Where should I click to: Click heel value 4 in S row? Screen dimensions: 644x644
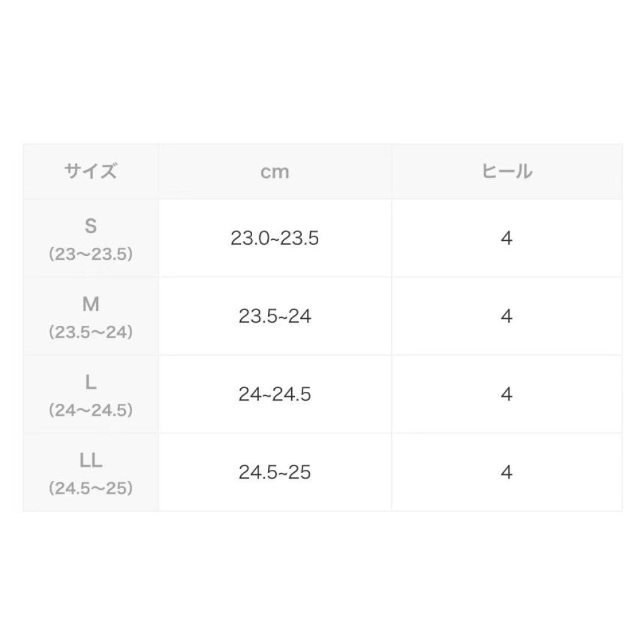[x=507, y=239]
